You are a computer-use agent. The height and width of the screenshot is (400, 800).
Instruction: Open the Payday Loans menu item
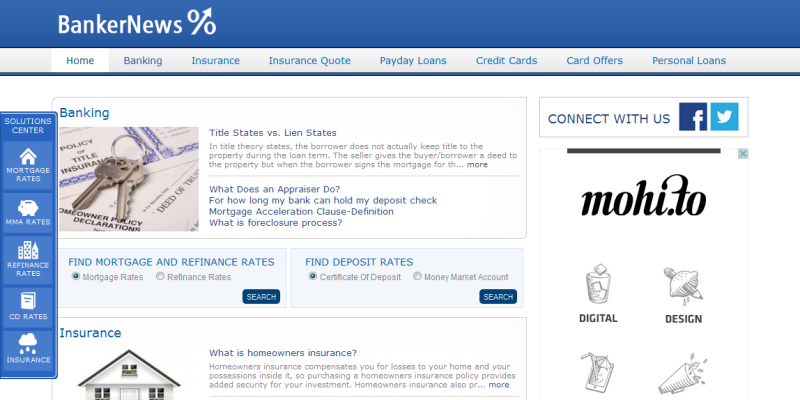[413, 61]
